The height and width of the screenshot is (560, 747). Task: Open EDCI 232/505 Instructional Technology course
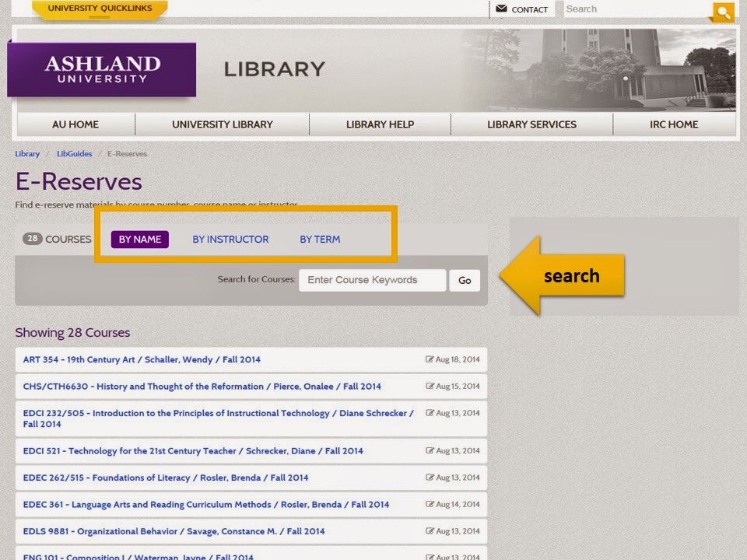pos(218,418)
